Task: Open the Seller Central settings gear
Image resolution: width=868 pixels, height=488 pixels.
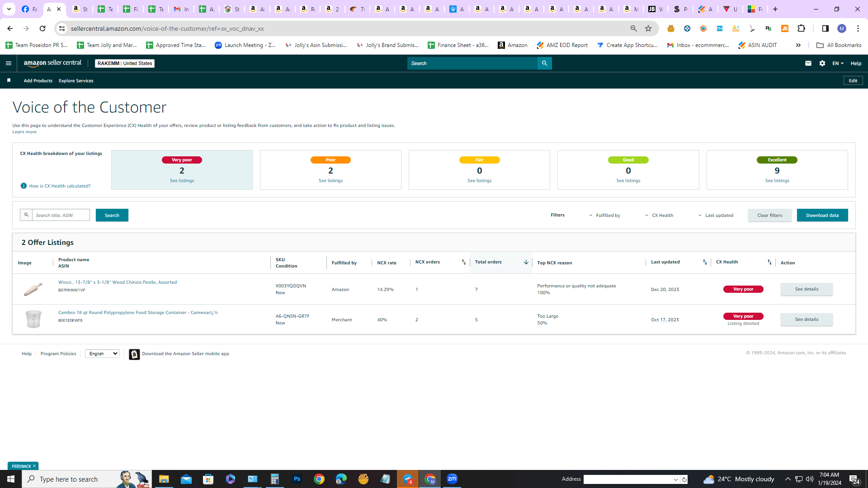Action: [822, 63]
